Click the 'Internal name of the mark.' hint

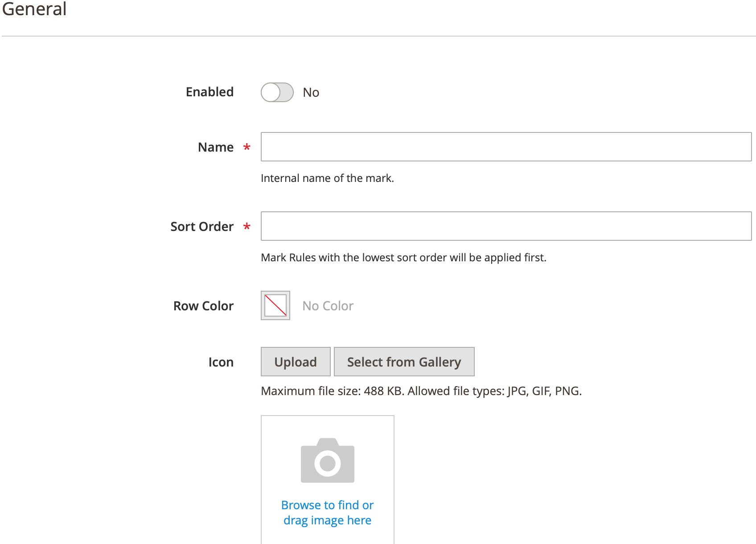(327, 178)
